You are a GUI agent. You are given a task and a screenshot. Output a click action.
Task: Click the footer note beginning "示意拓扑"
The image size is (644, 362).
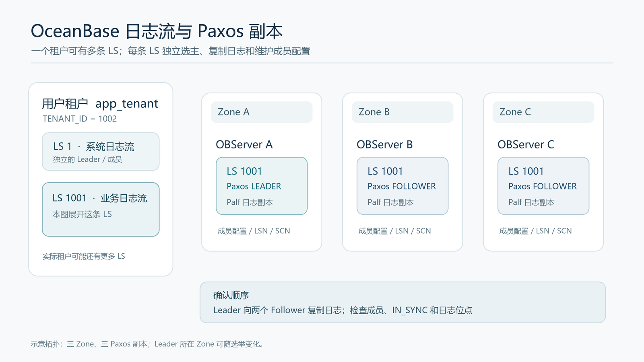coord(147,344)
